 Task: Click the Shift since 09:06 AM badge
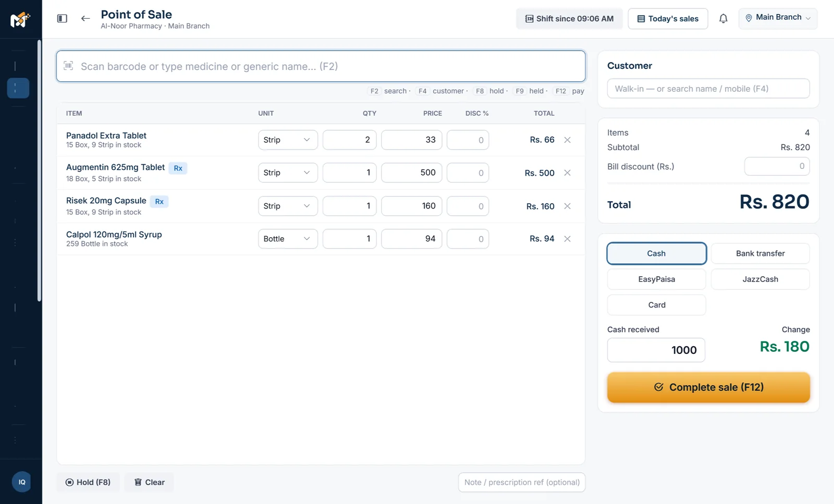(x=569, y=19)
